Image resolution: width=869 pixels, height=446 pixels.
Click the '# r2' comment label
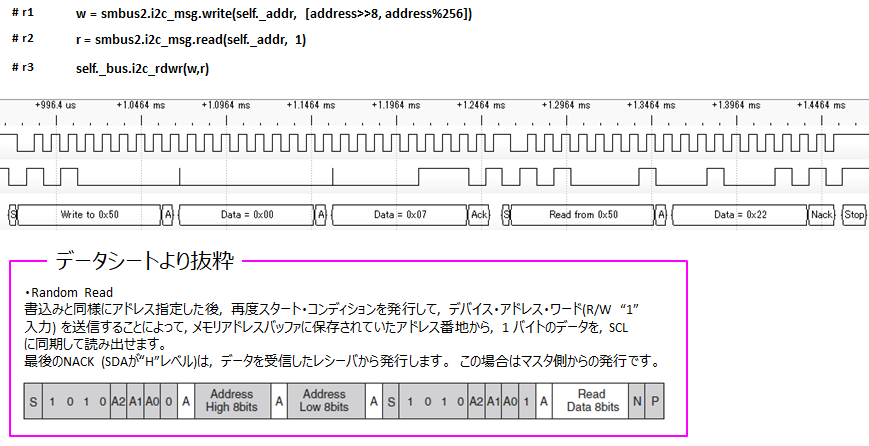pyautogui.click(x=23, y=38)
